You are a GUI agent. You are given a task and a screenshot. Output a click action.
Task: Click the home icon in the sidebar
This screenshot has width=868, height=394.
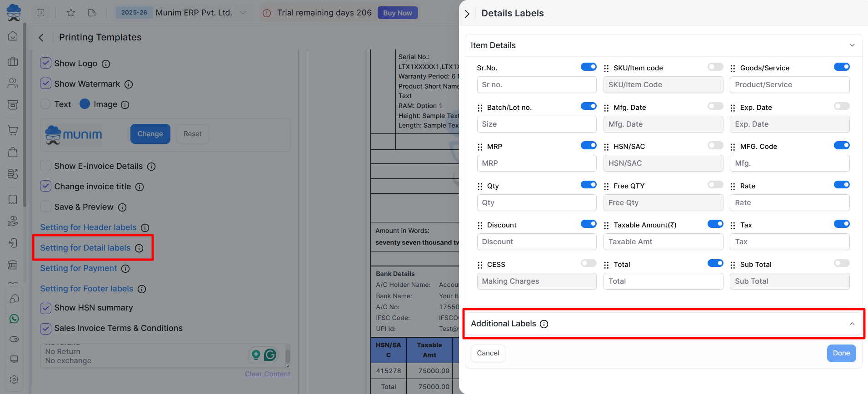pos(13,36)
